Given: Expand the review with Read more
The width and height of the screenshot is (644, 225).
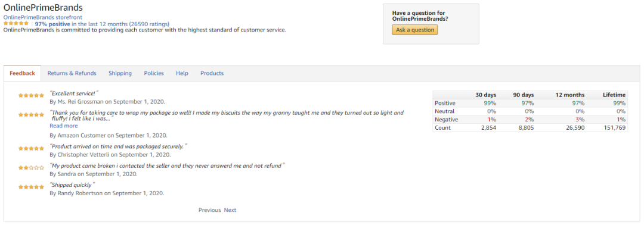Looking at the screenshot, I should click(64, 126).
